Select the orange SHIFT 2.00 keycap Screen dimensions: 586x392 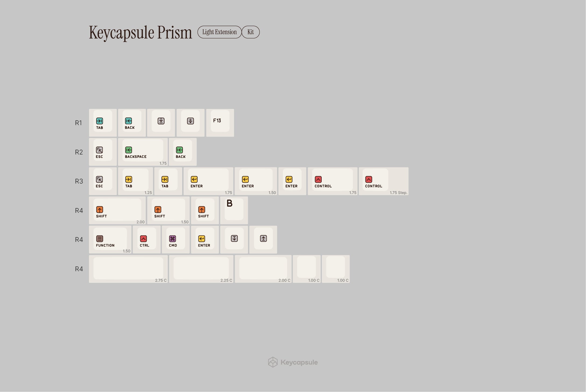(117, 210)
